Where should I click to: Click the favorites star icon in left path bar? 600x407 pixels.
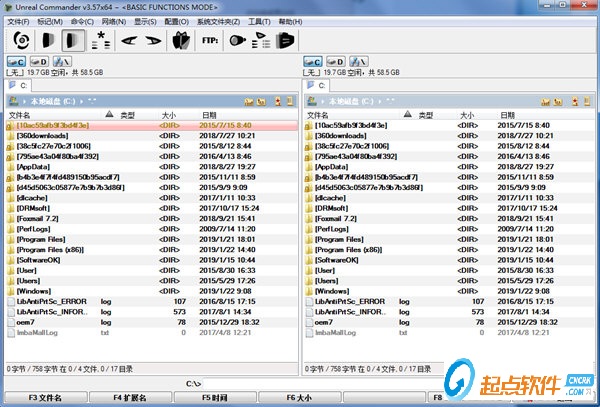point(278,101)
